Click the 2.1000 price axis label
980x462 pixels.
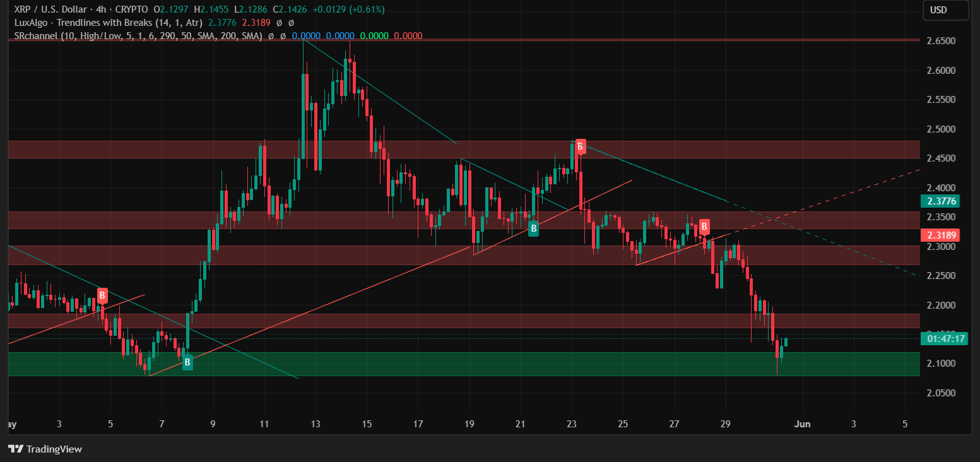point(941,364)
